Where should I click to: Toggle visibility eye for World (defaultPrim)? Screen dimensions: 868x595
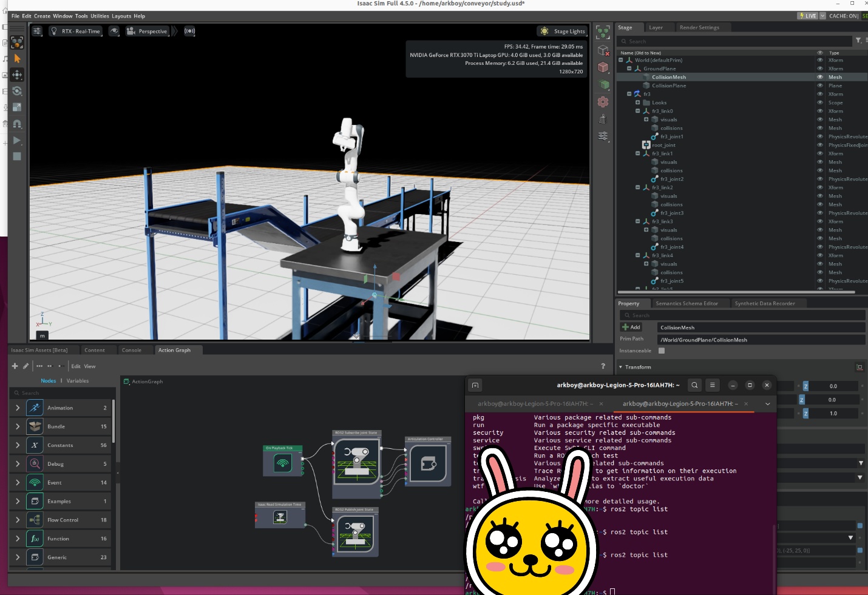(819, 60)
